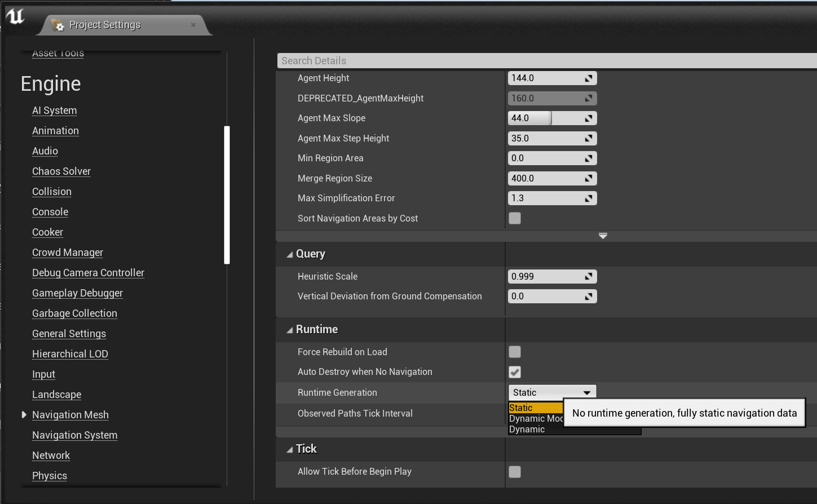Close the Project Settings tab

(193, 25)
